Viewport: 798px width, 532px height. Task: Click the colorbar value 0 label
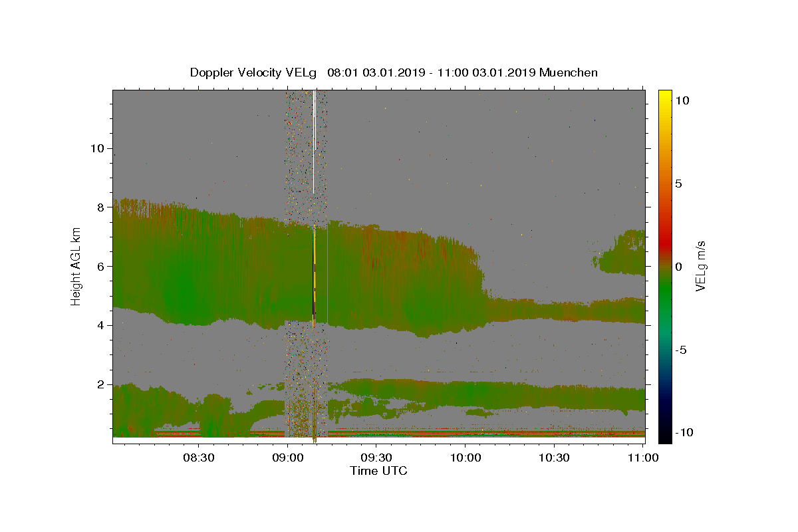click(x=678, y=266)
